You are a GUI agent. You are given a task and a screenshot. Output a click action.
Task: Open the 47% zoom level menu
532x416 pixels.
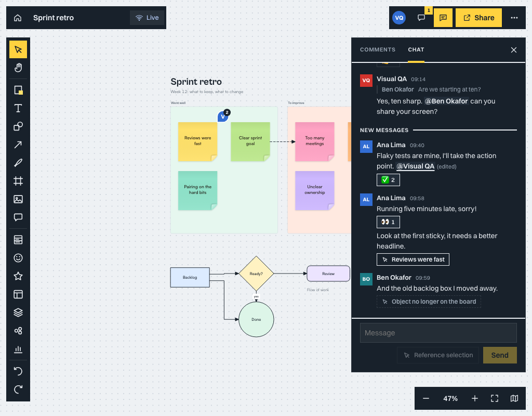[450, 398]
